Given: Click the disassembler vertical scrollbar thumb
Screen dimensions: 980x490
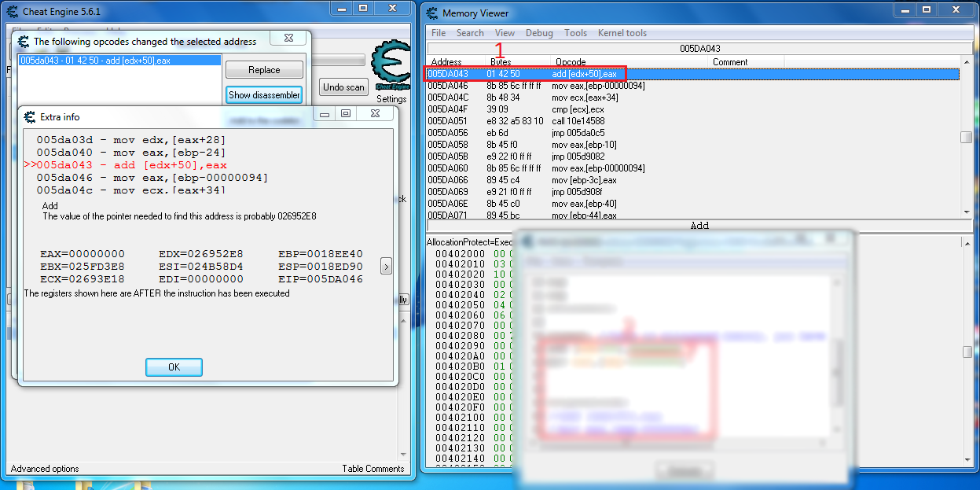Looking at the screenshot, I should pyautogui.click(x=966, y=138).
